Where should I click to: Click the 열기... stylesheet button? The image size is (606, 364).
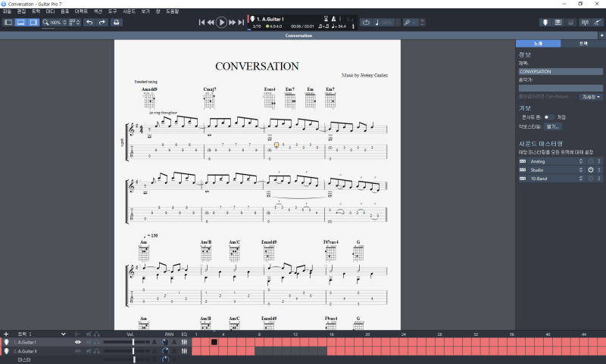click(552, 126)
